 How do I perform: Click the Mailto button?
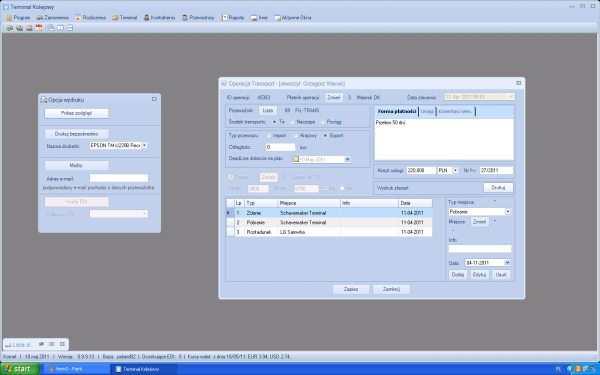77,165
